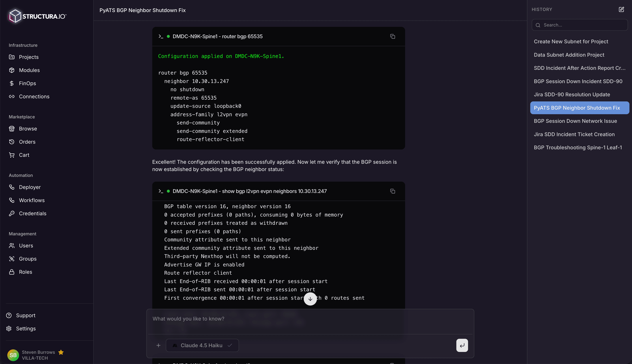
Task: Browse the Marketplace
Action: point(27,128)
